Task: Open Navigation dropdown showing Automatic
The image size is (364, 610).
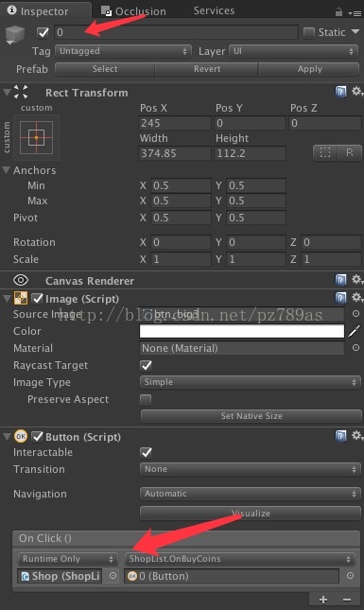Action: (251, 494)
